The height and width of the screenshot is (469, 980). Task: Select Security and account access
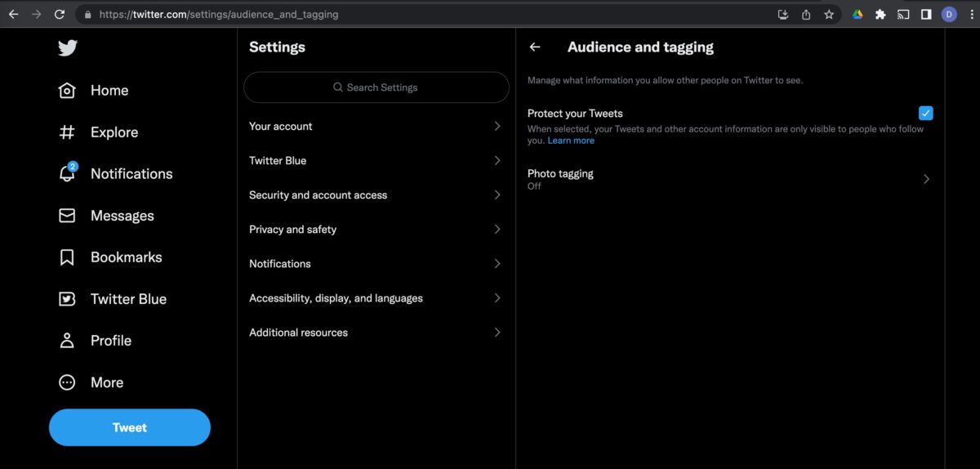pos(376,194)
